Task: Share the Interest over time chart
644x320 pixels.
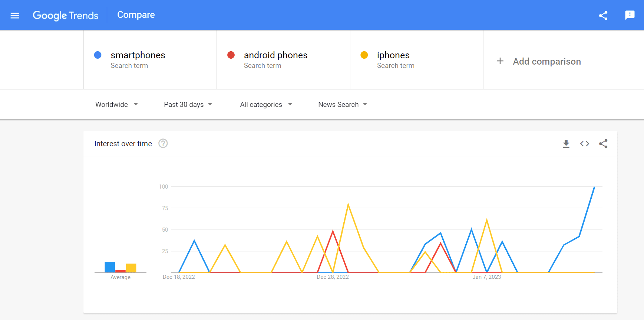Action: [x=603, y=144]
